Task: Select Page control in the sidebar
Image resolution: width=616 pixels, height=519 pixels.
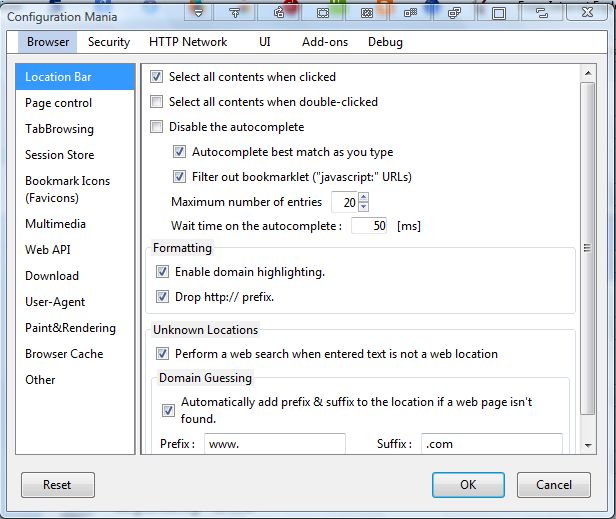Action: [75, 103]
